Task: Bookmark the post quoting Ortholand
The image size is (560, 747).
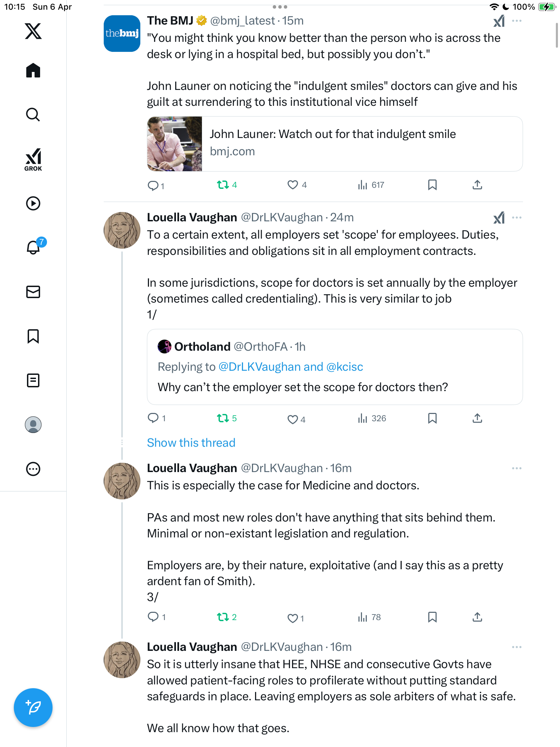Action: coord(432,418)
